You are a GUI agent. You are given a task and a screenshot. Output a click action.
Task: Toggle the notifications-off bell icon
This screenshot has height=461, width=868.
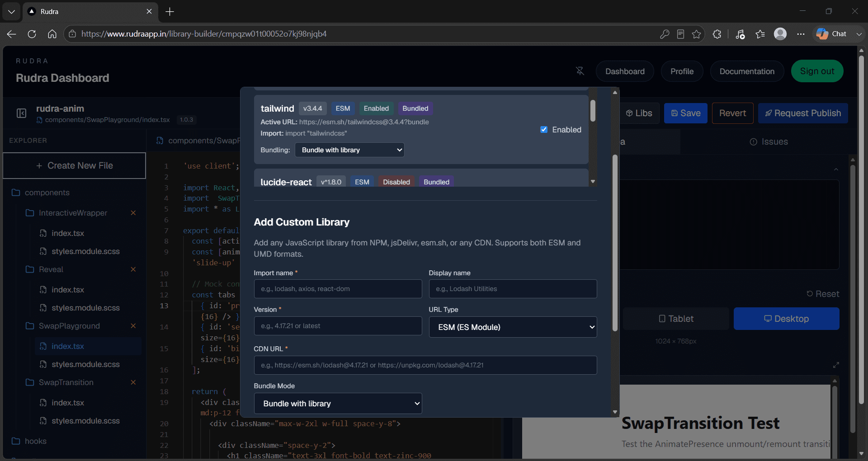580,71
